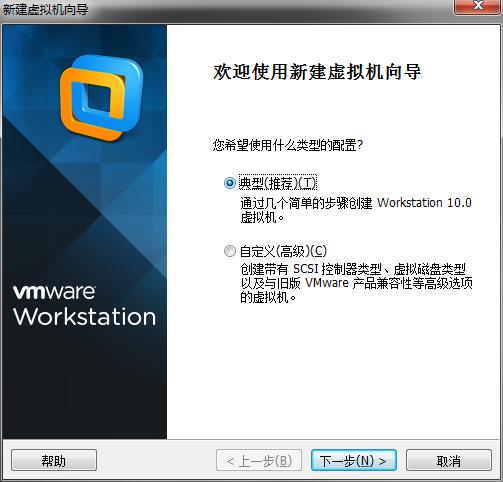
Task: Select the 自定义(高级) radio button
Action: (230, 251)
